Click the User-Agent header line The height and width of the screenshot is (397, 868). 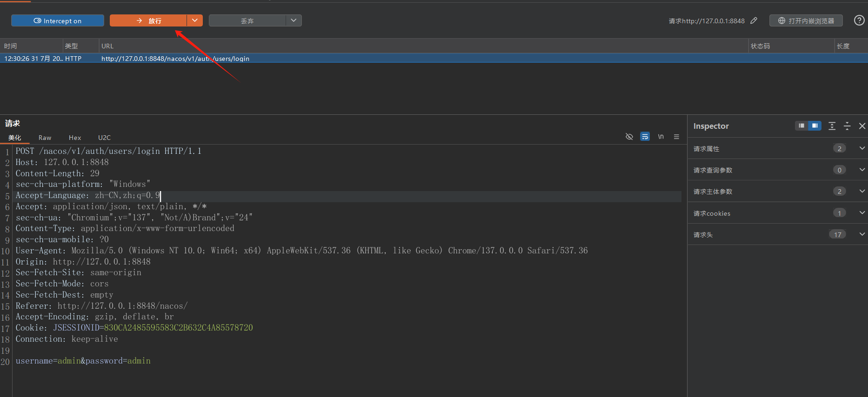click(301, 251)
